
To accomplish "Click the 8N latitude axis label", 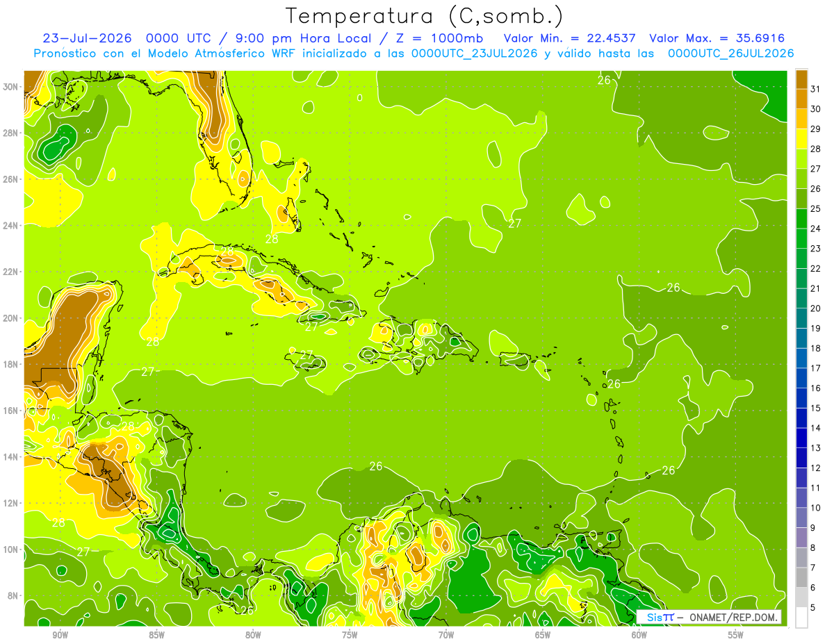I will pyautogui.click(x=13, y=595).
